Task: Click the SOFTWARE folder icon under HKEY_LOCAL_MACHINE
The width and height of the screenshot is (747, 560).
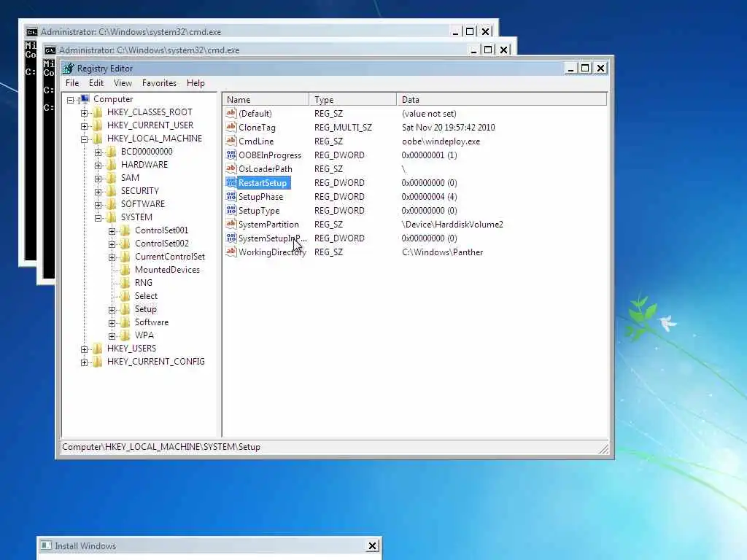Action: coord(112,204)
